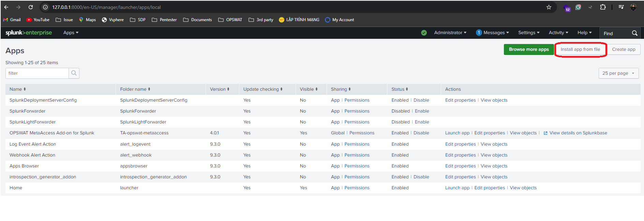Click the alert_webhook folder name cell
The width and height of the screenshot is (644, 221).
click(136, 155)
